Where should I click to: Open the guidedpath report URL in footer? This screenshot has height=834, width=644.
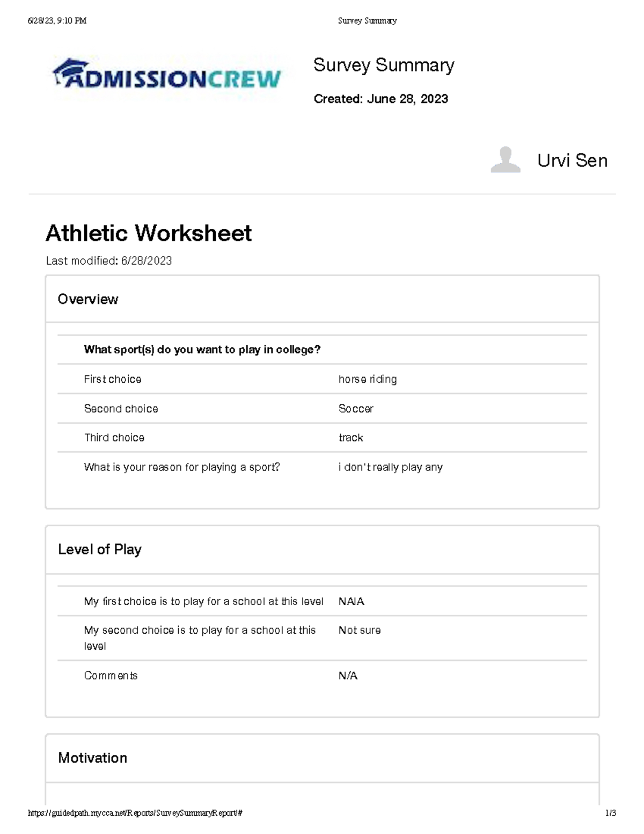pos(135,813)
